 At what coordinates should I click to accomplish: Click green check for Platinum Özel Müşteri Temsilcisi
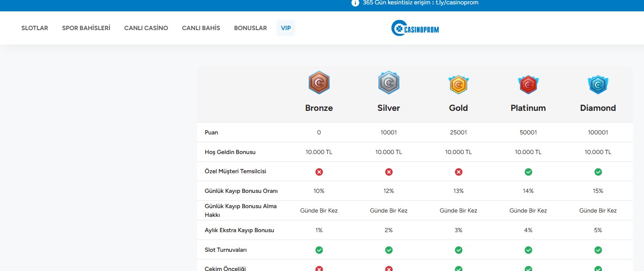pos(528,172)
